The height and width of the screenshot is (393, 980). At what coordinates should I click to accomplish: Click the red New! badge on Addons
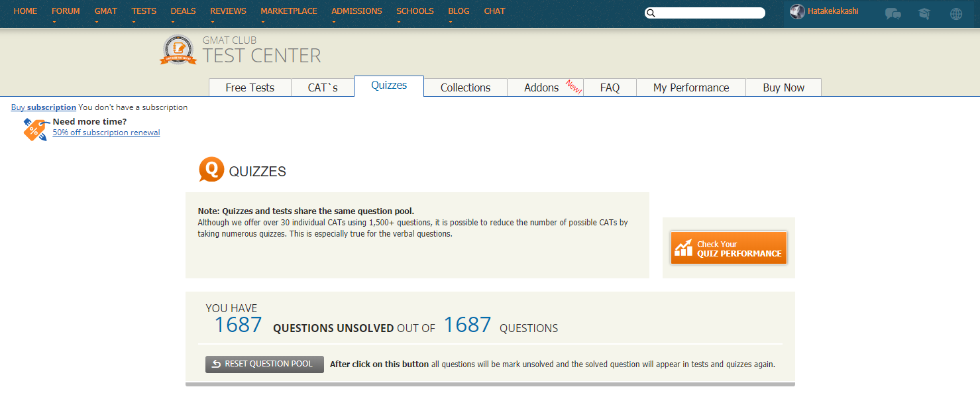click(x=574, y=87)
